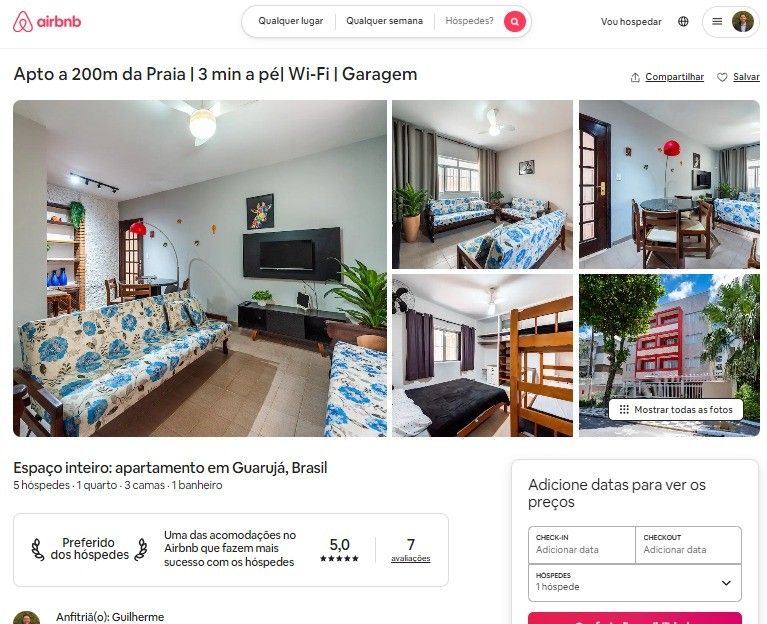Select the Qualquer lugar search option

[291, 21]
